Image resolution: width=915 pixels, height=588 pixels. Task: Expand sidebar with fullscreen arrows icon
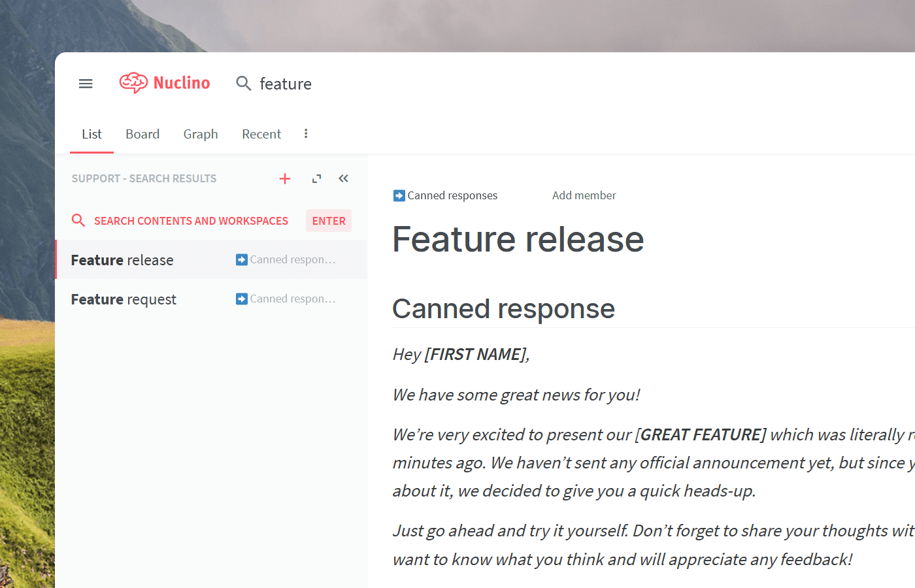coord(317,178)
